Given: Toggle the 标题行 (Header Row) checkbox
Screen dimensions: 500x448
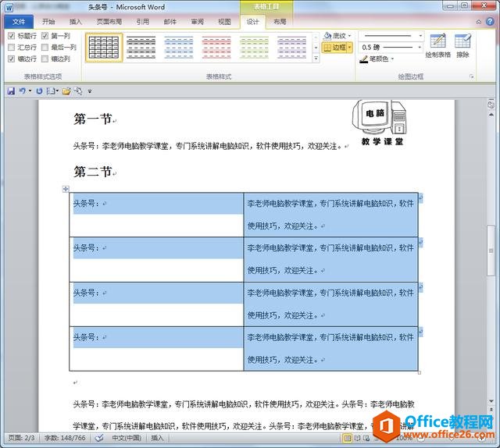Looking at the screenshot, I should (x=11, y=36).
